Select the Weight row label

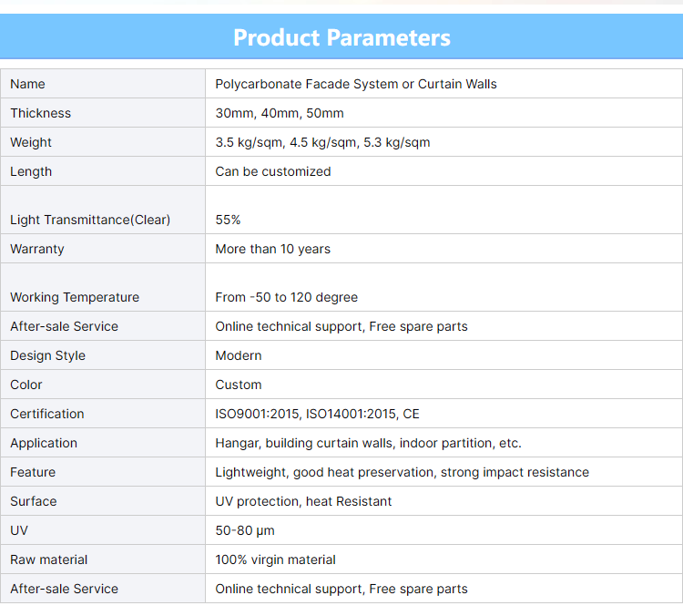coord(31,142)
